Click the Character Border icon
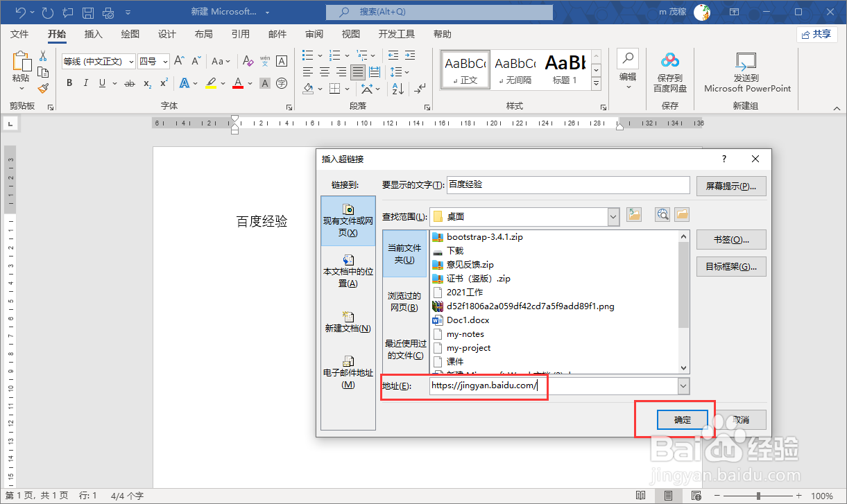Screen dimensions: 847x504 tap(282, 61)
